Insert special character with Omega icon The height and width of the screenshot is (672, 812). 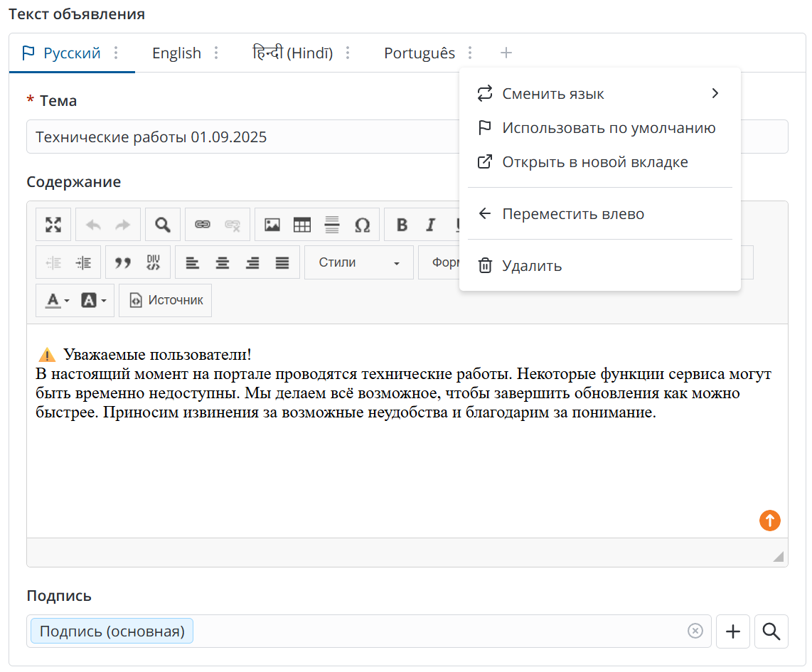click(x=362, y=225)
